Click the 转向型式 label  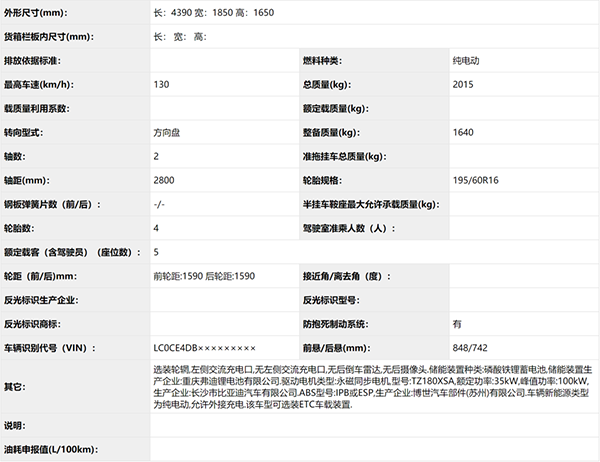(23, 133)
